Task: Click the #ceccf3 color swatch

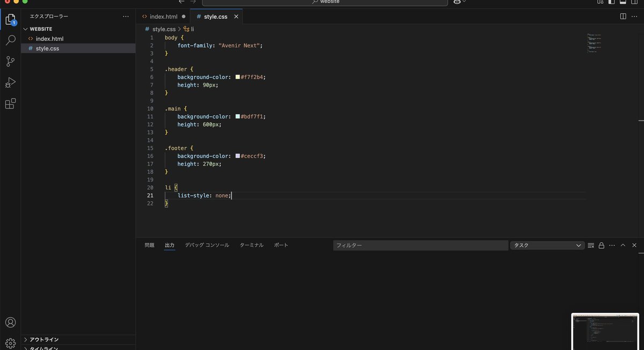Action: [x=237, y=156]
